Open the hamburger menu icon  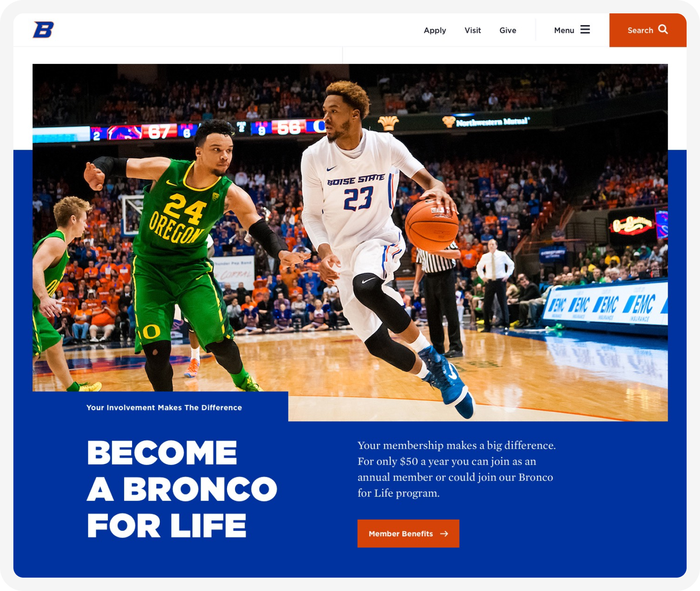585,30
